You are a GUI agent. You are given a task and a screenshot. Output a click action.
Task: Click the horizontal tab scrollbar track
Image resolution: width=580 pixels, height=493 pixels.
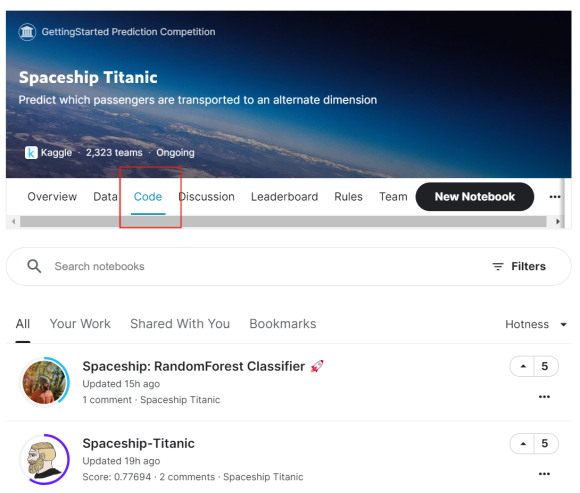(x=283, y=222)
